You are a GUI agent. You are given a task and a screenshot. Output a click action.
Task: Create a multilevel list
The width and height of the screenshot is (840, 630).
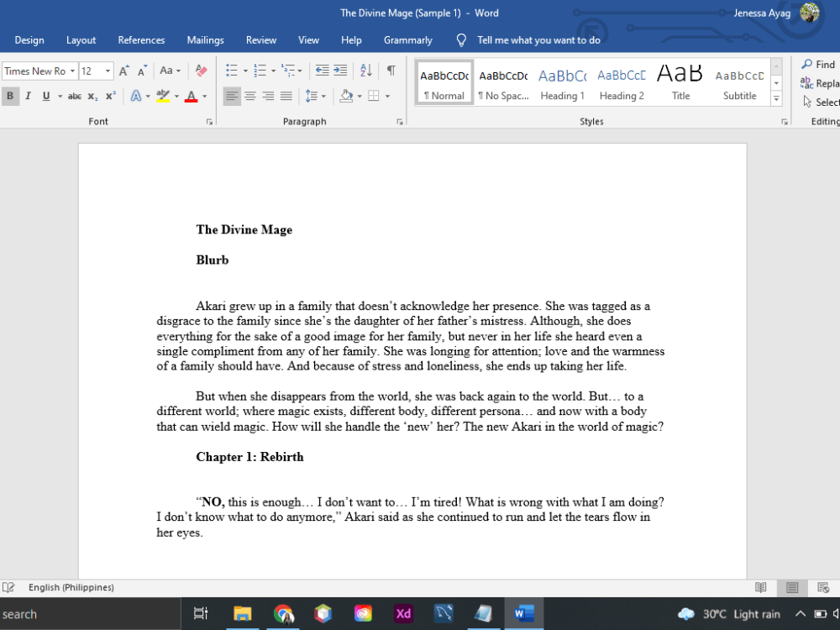pos(288,71)
